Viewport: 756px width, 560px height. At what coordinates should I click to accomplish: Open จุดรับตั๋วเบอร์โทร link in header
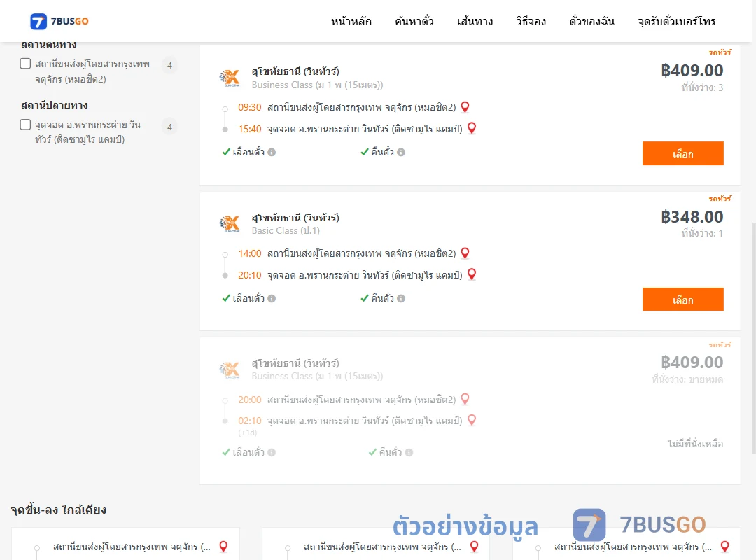click(676, 21)
